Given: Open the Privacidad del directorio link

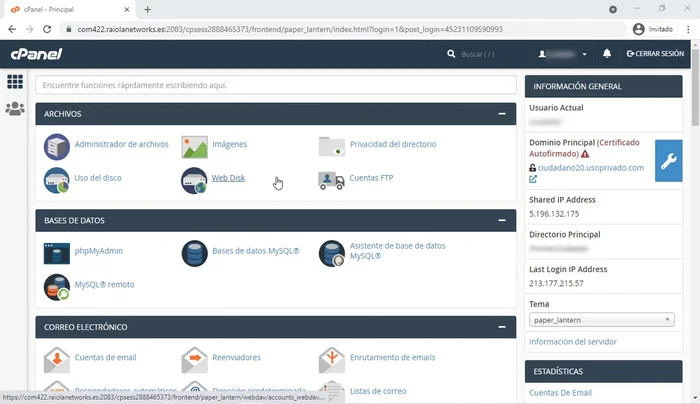Looking at the screenshot, I should 393,144.
